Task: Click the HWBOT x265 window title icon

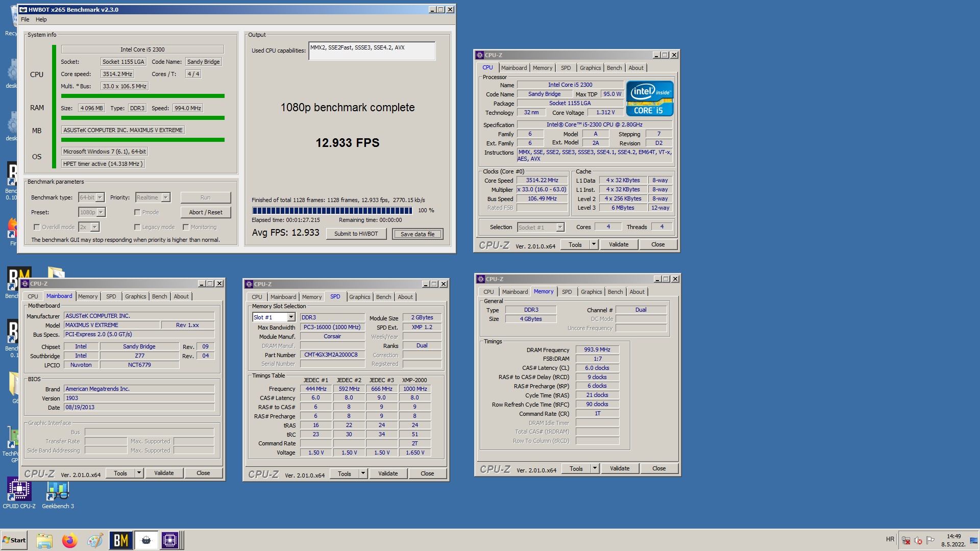Action: (x=23, y=10)
